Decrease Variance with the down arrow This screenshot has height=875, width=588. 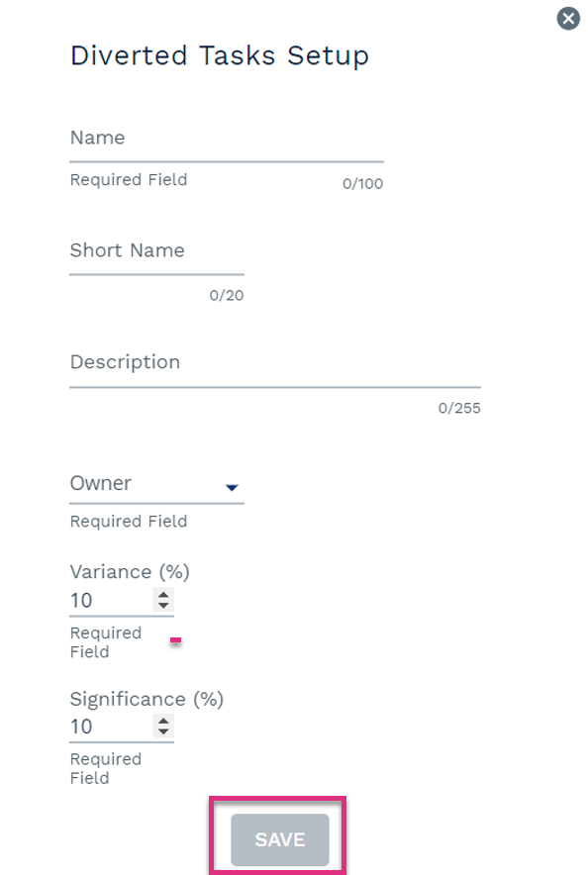(x=163, y=605)
